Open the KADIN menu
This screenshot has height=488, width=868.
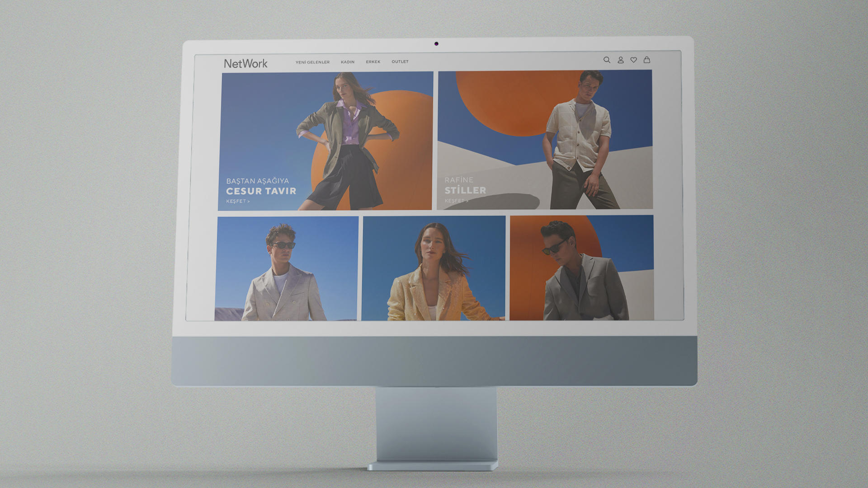[x=348, y=62]
